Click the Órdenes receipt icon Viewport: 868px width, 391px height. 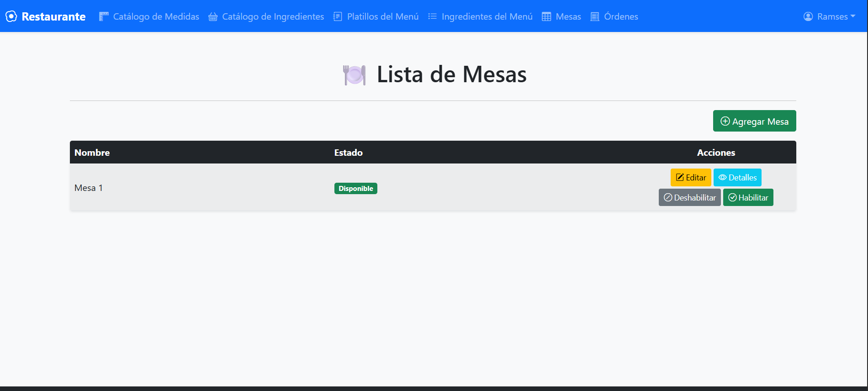[595, 17]
